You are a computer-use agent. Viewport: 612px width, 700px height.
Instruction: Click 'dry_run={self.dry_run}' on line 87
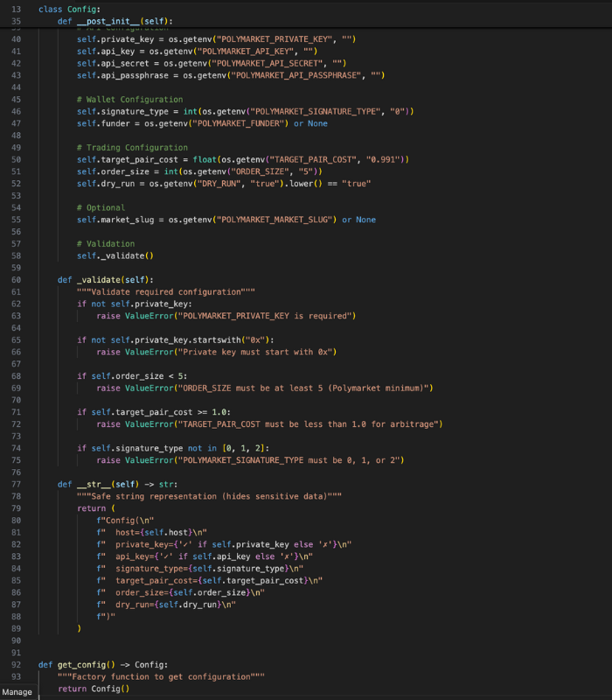coord(169,605)
